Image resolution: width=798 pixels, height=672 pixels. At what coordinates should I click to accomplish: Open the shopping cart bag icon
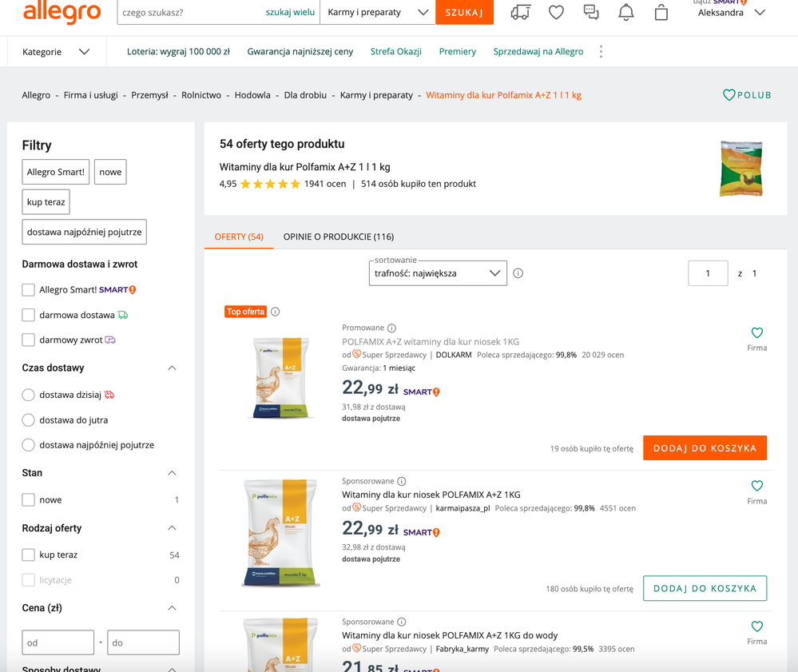(661, 13)
